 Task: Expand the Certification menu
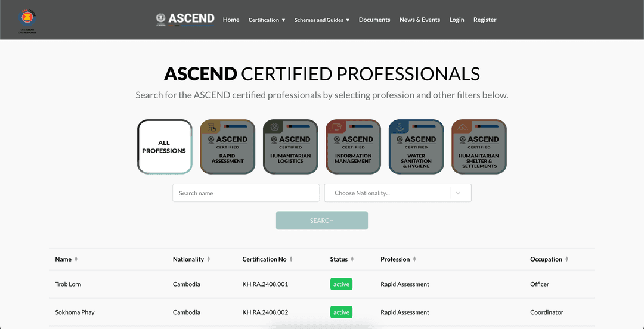pos(267,20)
